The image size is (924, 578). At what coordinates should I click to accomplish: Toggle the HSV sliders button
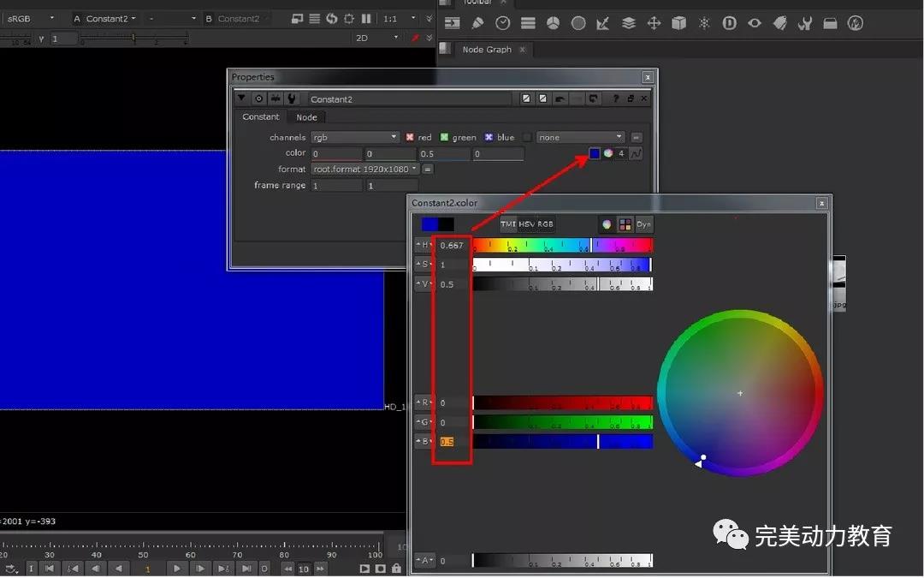tap(526, 224)
